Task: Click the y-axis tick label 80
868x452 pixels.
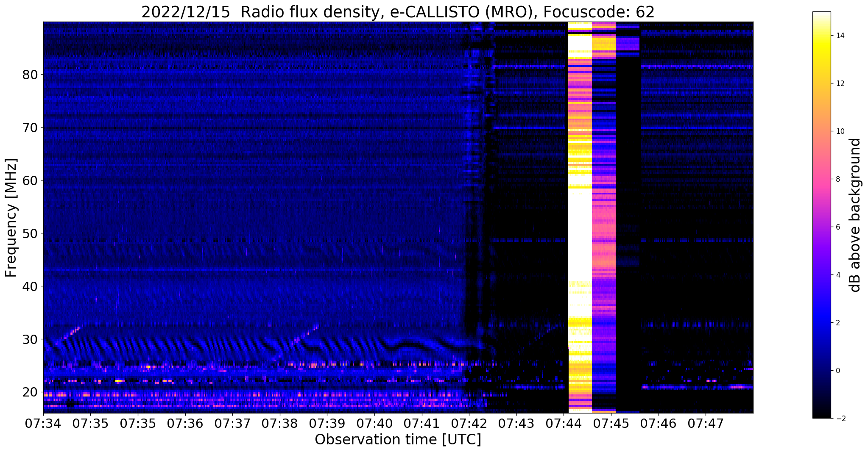Action: [x=30, y=75]
